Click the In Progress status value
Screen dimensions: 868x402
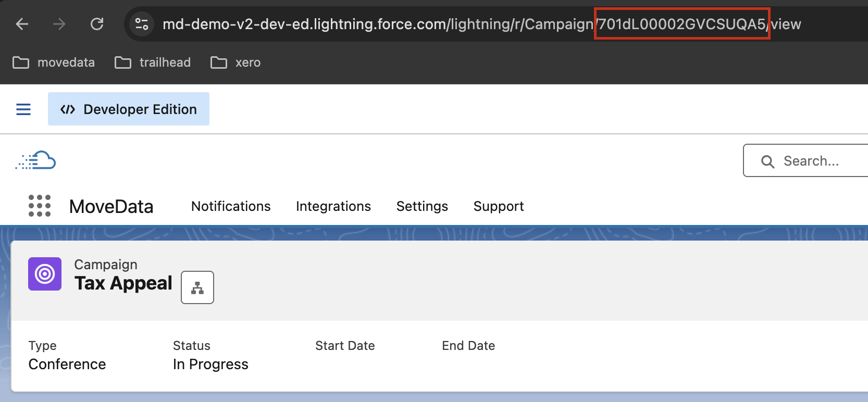point(210,365)
